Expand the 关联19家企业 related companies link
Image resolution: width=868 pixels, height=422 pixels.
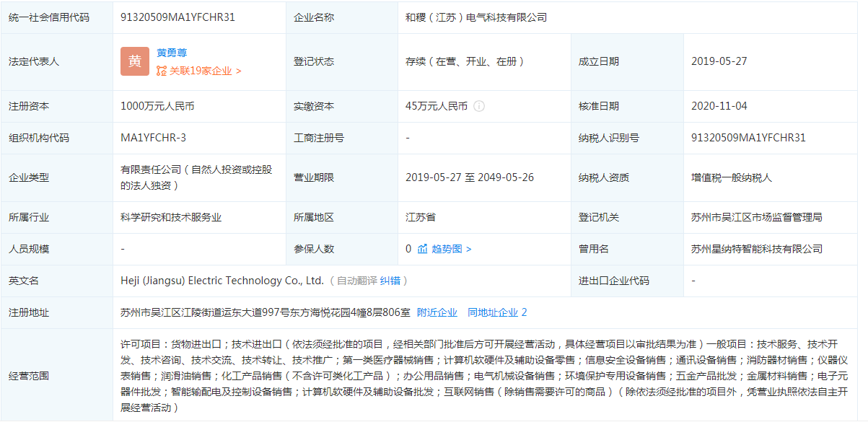(205, 71)
